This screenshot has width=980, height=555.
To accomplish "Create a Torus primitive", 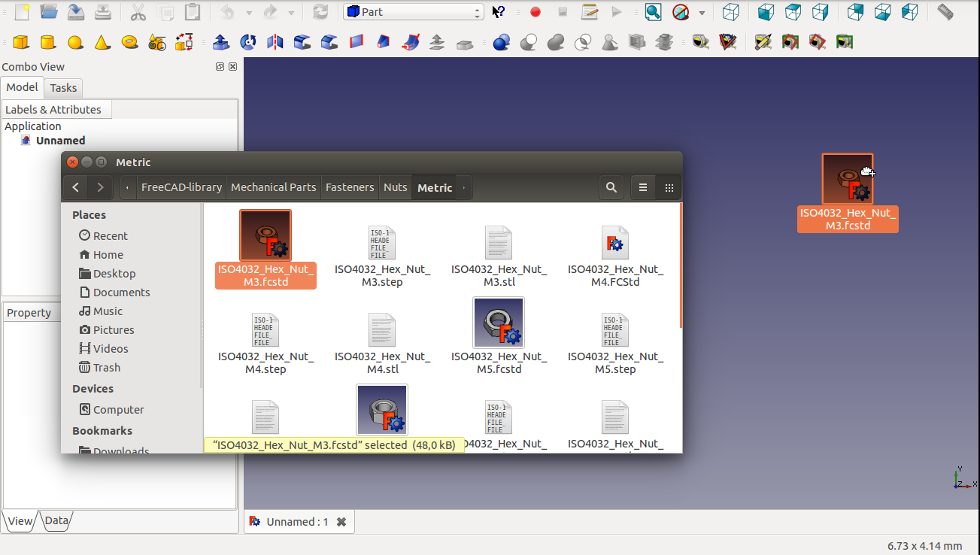I will (x=129, y=42).
